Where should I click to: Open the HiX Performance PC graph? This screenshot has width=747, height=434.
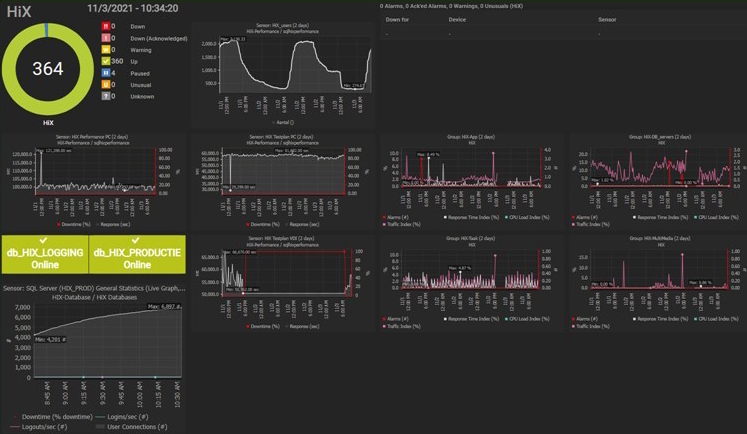pyautogui.click(x=93, y=181)
